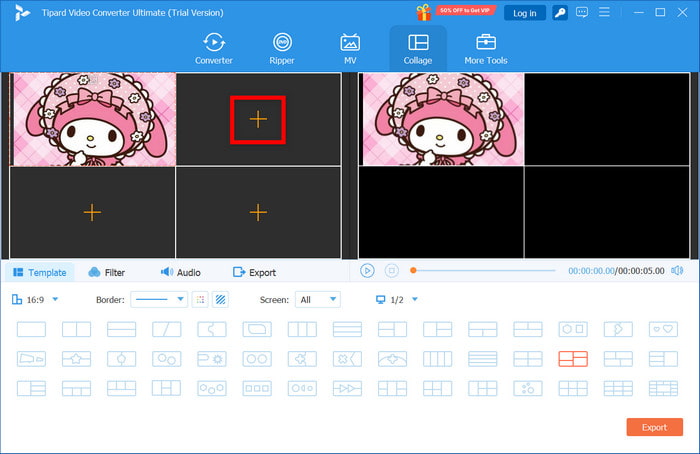Open the border color picker icon

[200, 300]
